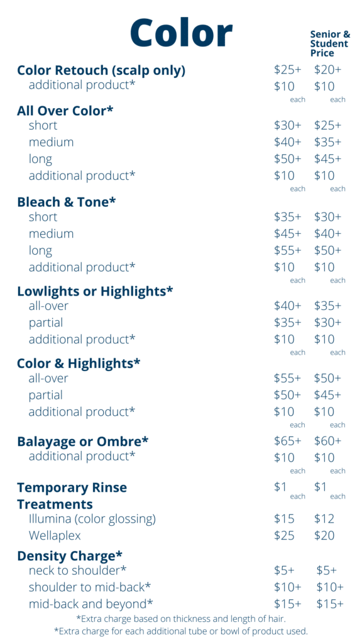Click the Illumina (color glossing) item

(92, 519)
